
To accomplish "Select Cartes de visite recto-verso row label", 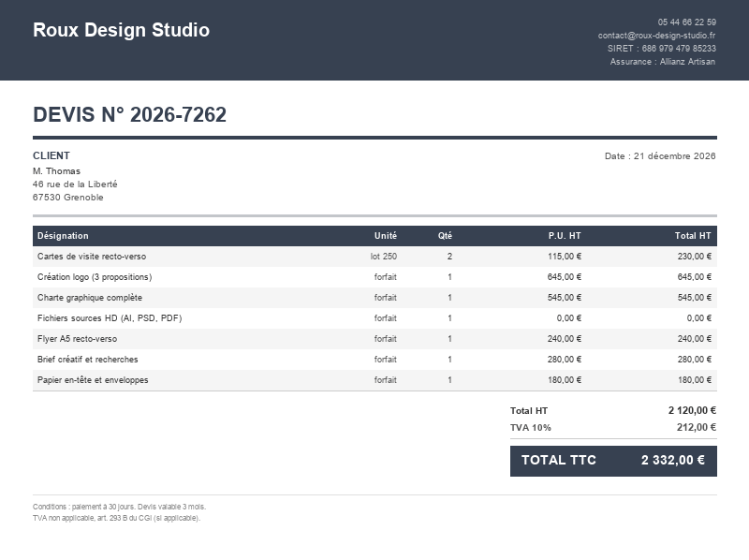I will point(92,257).
